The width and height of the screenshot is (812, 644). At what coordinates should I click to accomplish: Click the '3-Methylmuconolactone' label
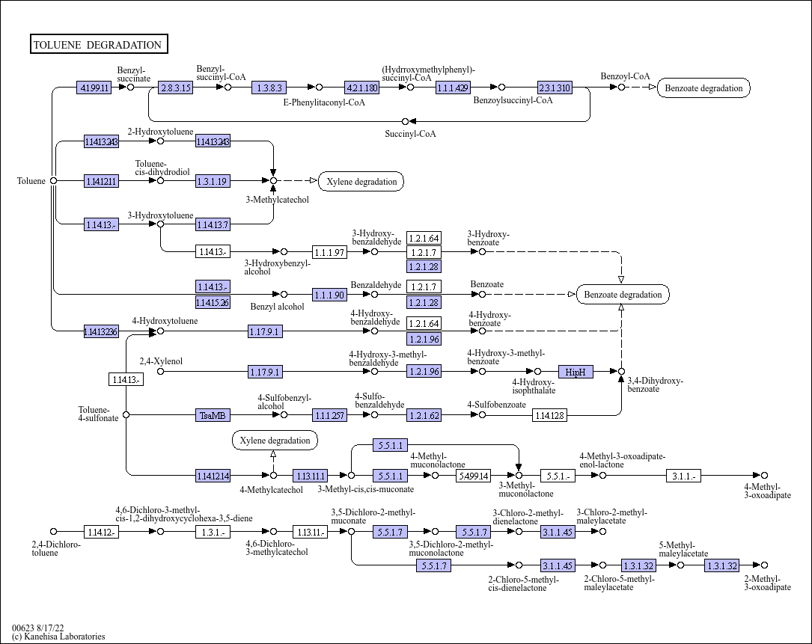[x=526, y=490]
